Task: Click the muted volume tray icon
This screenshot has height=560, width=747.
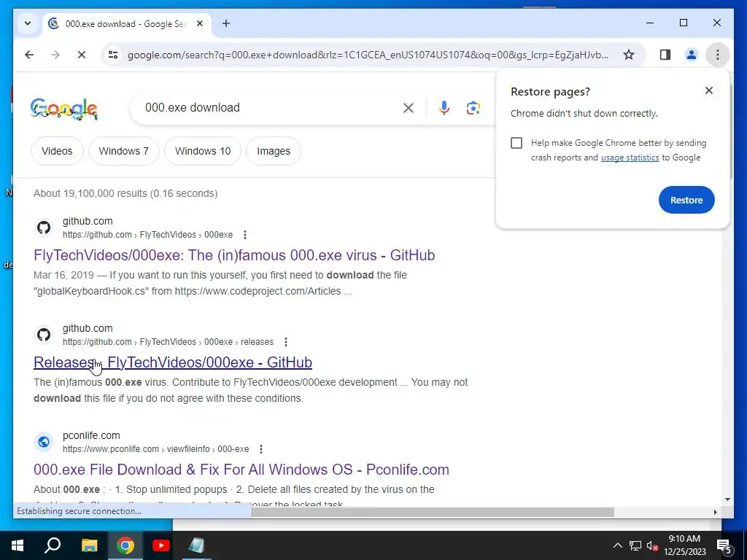Action: click(x=653, y=545)
